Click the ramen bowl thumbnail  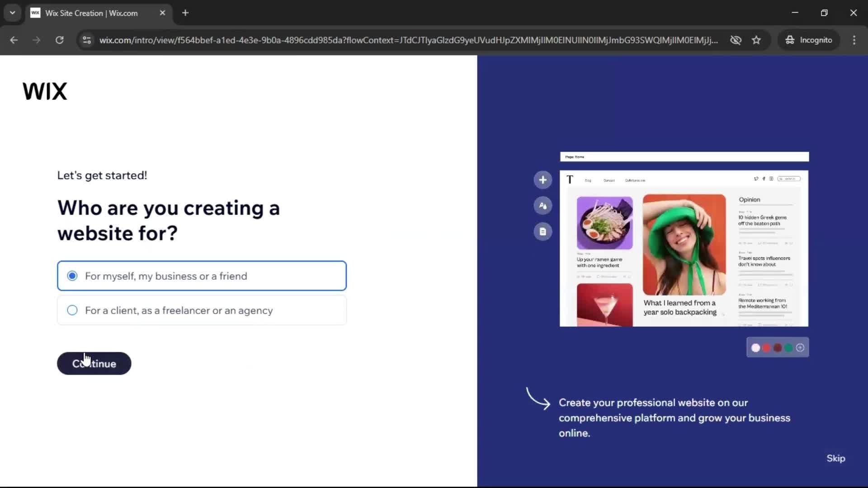604,223
